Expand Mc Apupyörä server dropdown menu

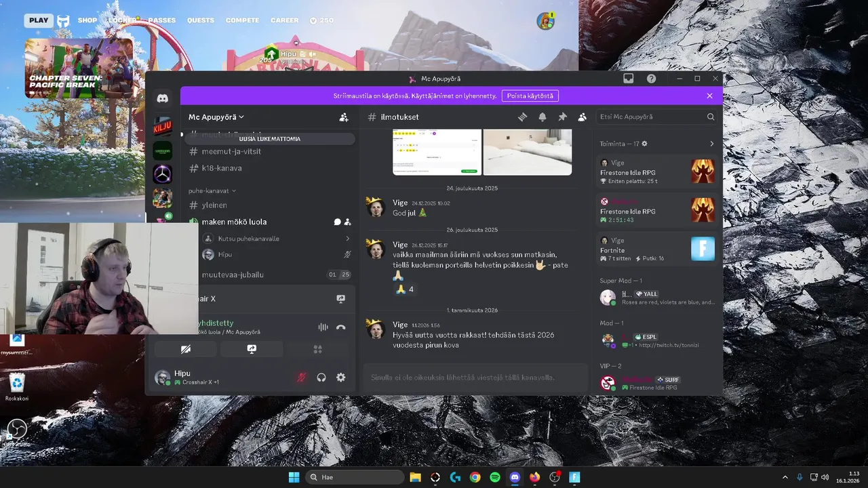click(216, 117)
